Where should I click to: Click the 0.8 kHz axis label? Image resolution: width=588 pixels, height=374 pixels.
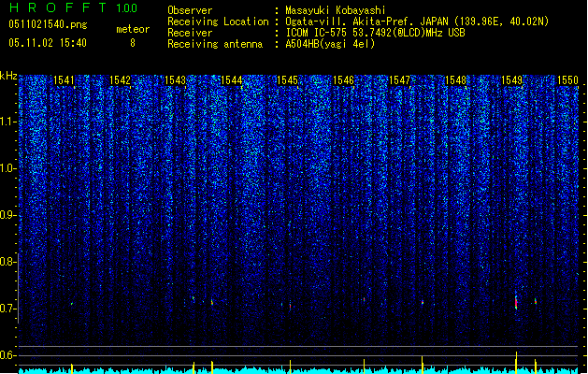(8, 262)
